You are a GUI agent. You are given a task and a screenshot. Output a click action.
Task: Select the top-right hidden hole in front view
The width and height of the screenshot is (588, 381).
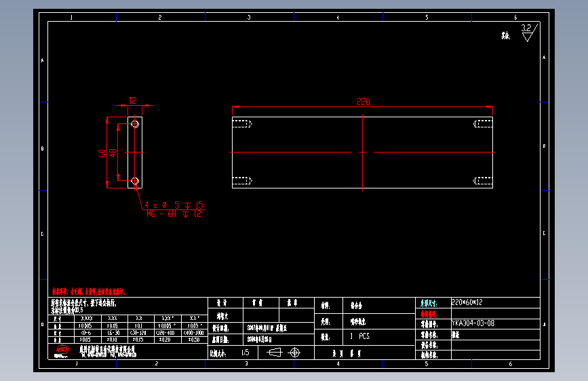(483, 124)
